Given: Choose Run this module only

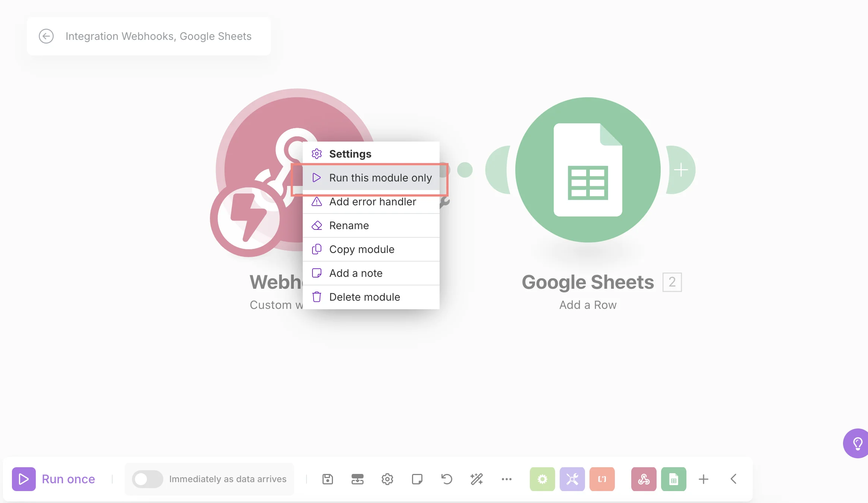Looking at the screenshot, I should tap(371, 178).
